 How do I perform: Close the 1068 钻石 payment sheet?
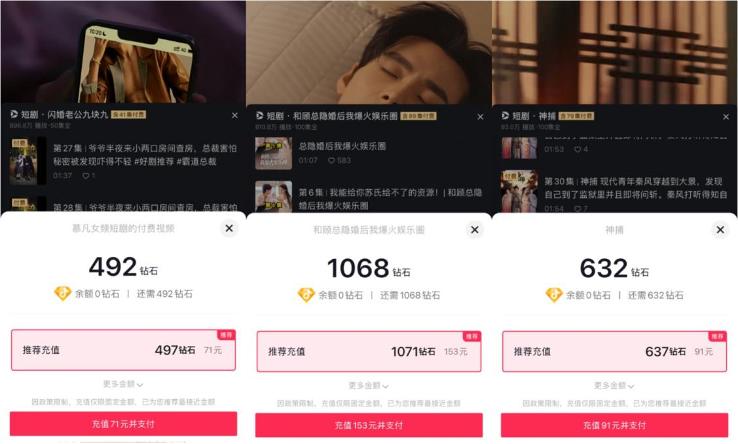pos(474,230)
